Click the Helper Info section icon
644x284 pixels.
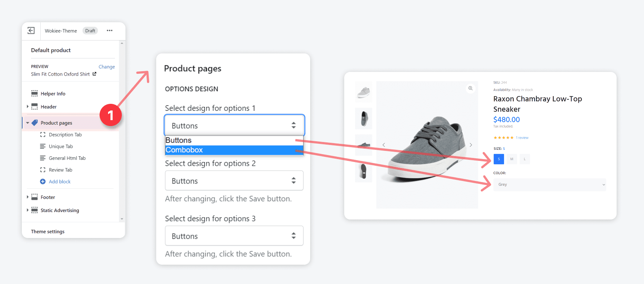(x=34, y=93)
